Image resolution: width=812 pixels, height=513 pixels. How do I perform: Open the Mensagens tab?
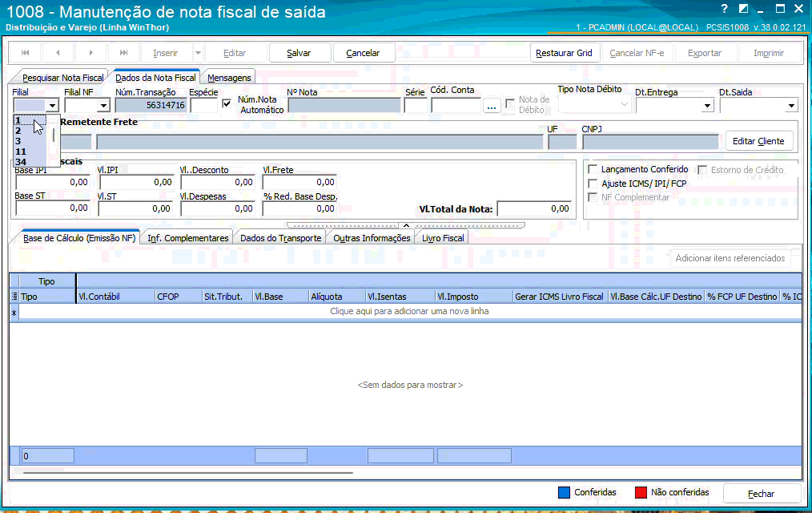[x=229, y=78]
